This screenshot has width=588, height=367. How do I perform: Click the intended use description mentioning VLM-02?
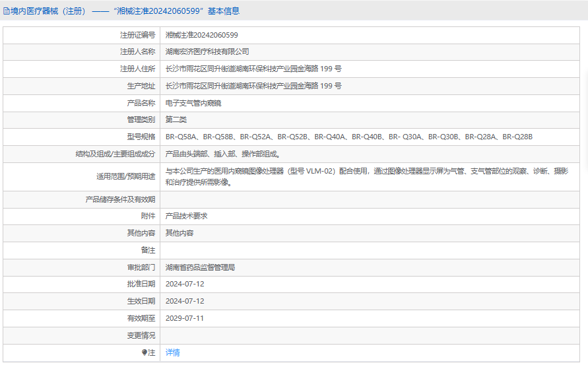pyautogui.click(x=367, y=177)
